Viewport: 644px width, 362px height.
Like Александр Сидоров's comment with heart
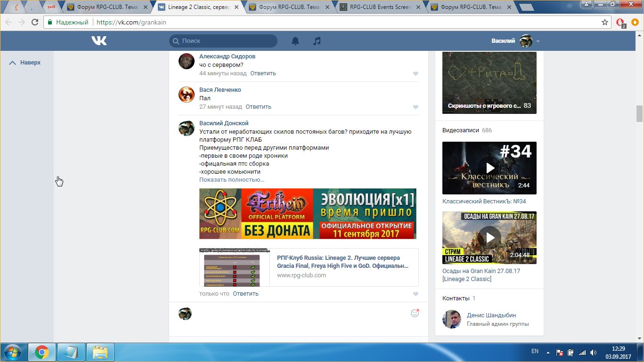point(416,74)
